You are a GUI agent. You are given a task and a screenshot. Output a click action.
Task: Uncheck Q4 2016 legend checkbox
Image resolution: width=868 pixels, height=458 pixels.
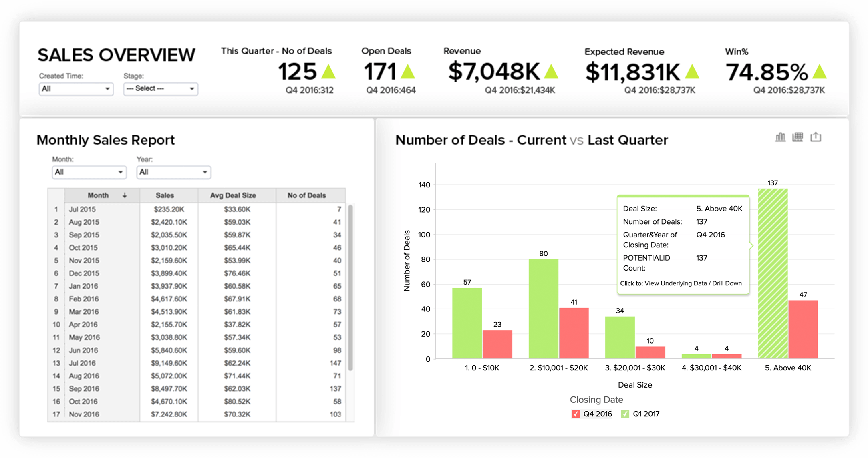(x=575, y=414)
